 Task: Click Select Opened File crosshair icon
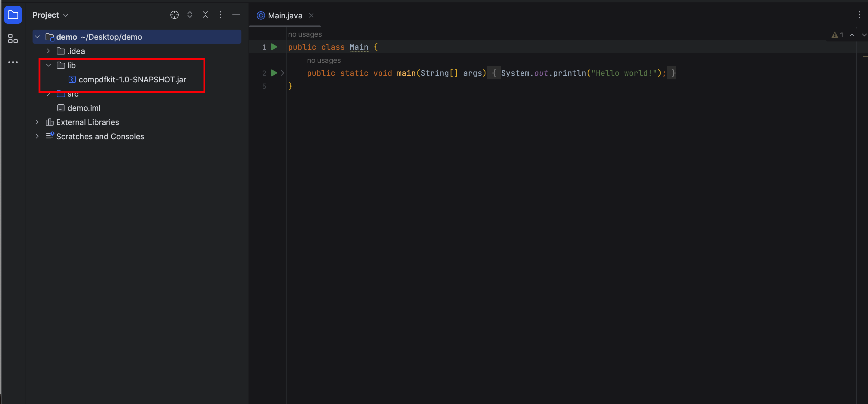pyautogui.click(x=174, y=15)
